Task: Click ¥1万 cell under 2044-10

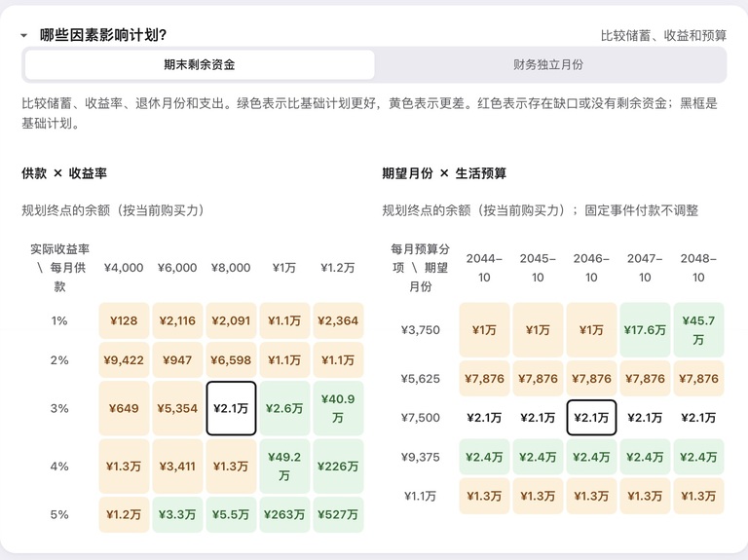Action: pos(484,329)
